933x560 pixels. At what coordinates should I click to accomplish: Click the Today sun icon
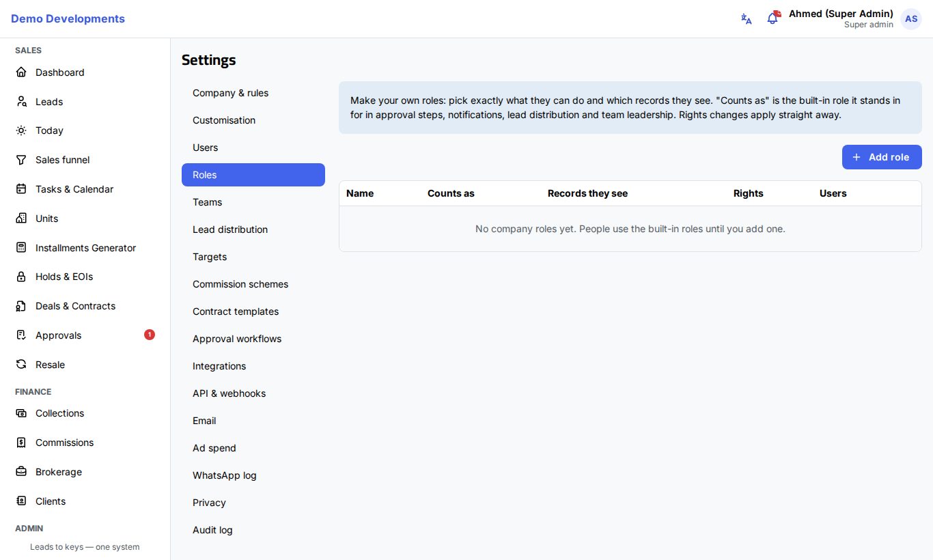(x=21, y=130)
